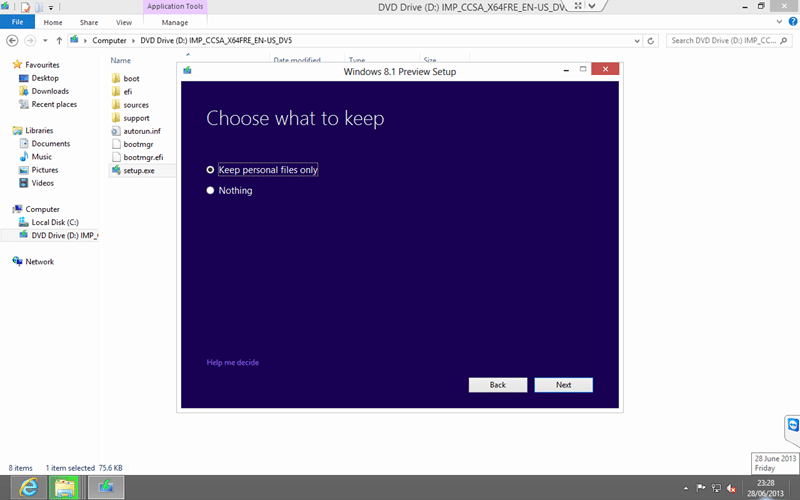Open the volume muted tray icon

pos(732,488)
